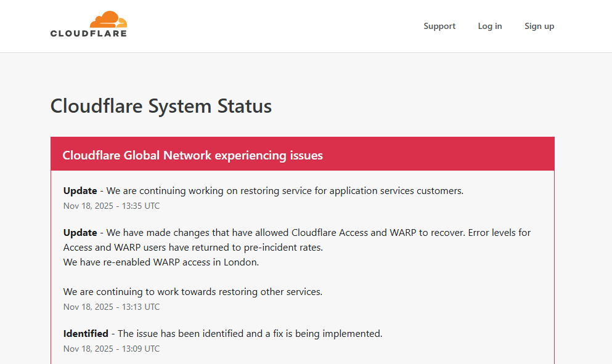
Task: Click the continuing to restore other services line
Action: (193, 292)
